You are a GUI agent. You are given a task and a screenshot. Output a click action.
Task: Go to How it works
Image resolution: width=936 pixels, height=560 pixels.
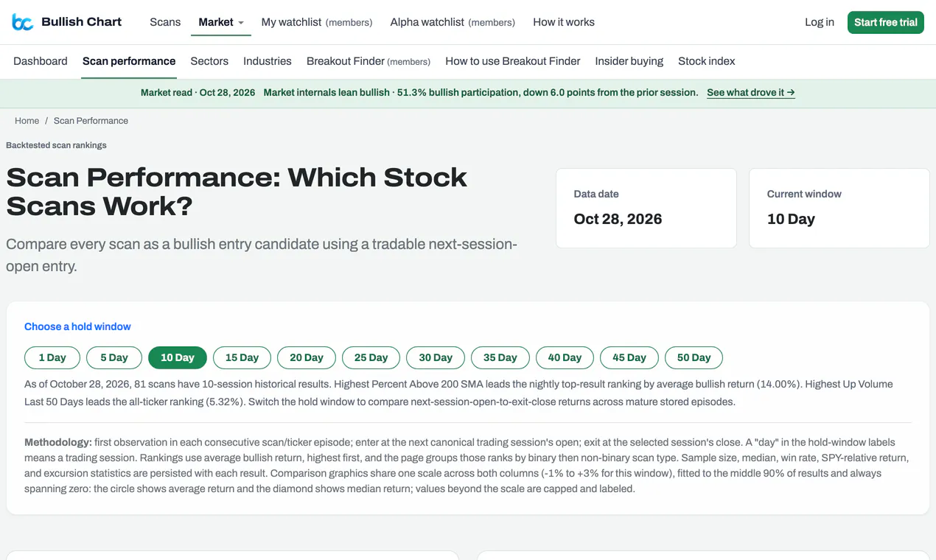(564, 22)
